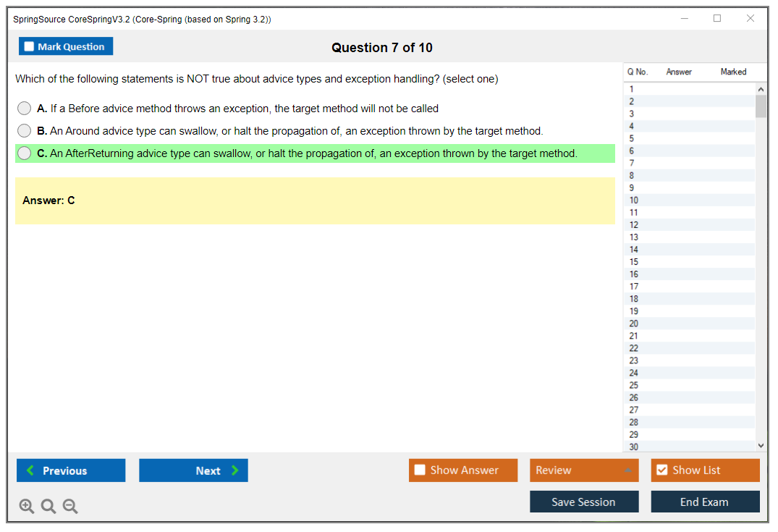778x532 pixels.
Task: Select radio option A about Before advice
Action: (x=25, y=109)
